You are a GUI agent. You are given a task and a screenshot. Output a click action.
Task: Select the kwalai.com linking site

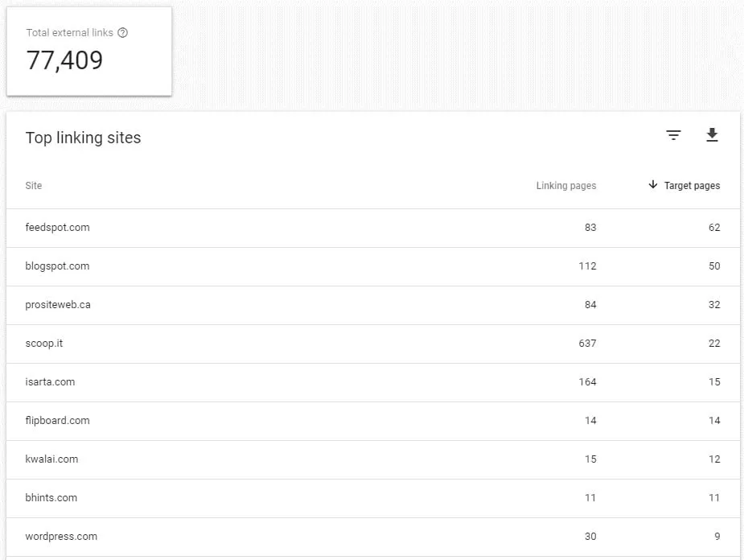click(x=51, y=459)
